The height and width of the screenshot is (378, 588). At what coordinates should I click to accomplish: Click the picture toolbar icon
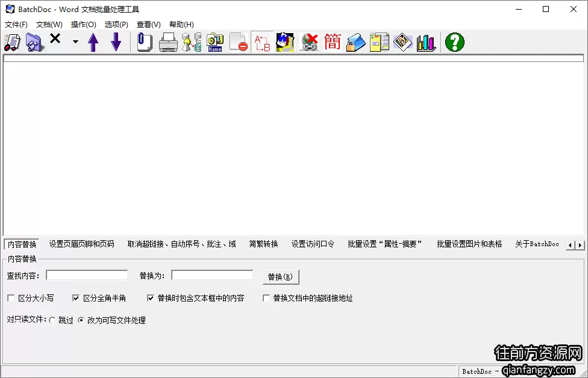[403, 42]
